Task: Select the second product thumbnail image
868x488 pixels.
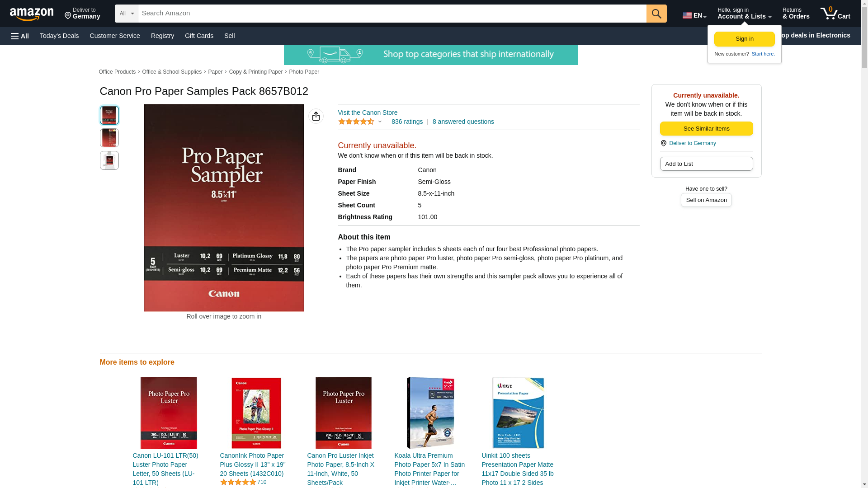Action: [109, 138]
